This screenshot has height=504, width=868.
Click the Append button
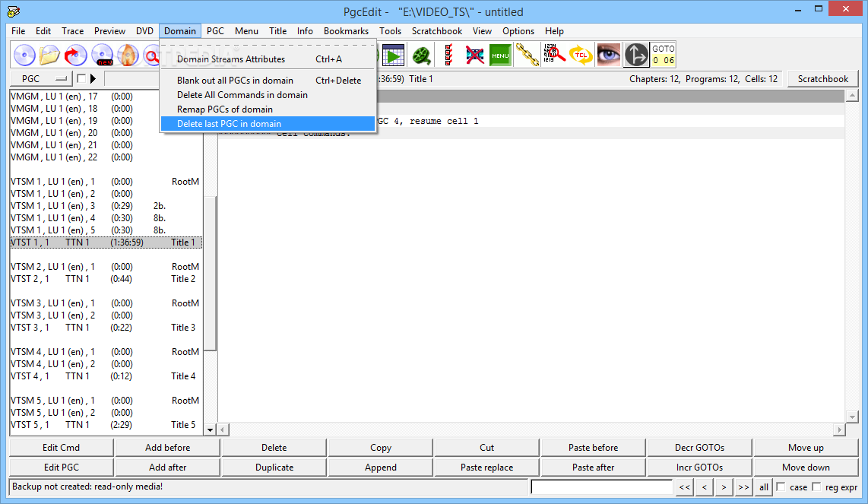click(x=380, y=468)
